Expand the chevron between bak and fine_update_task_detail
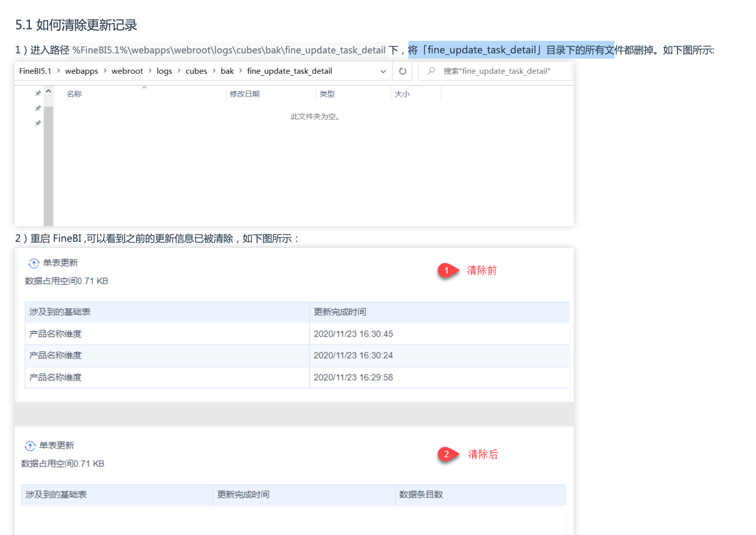The height and width of the screenshot is (535, 756). coord(240,71)
